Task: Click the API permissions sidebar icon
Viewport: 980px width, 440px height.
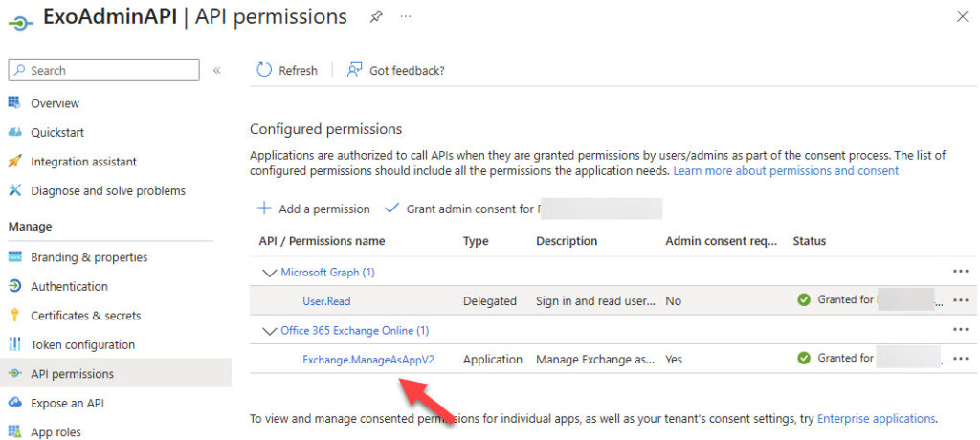Action: 15,374
